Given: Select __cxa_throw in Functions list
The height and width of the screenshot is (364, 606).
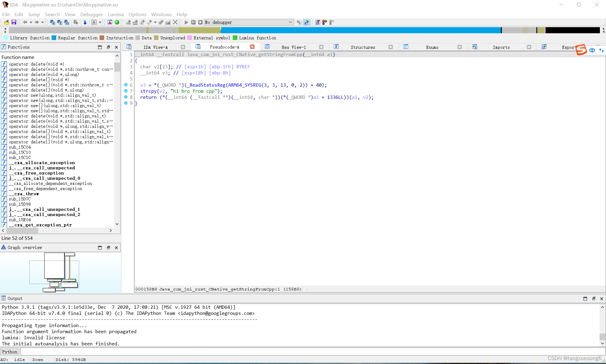Looking at the screenshot, I should (24, 194).
